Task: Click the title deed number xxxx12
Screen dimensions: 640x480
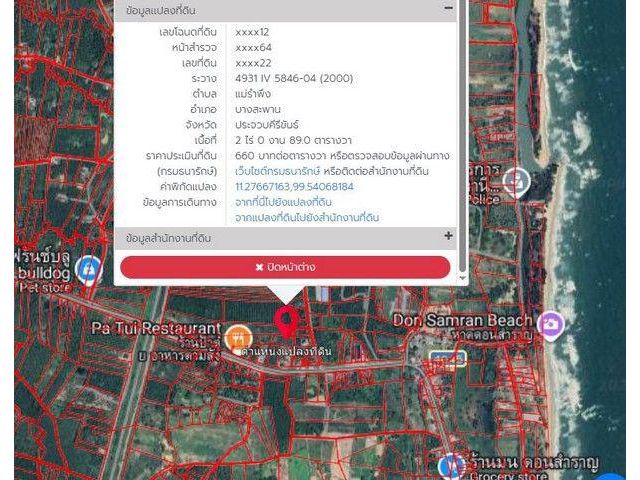Action: 252,32
